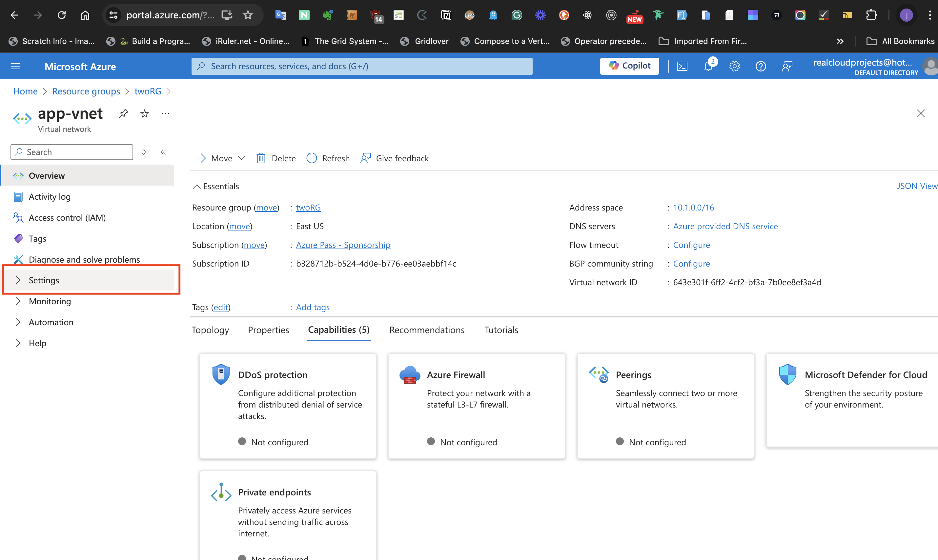Open Azure Cloud Shell icon
938x560 pixels.
[x=682, y=67]
